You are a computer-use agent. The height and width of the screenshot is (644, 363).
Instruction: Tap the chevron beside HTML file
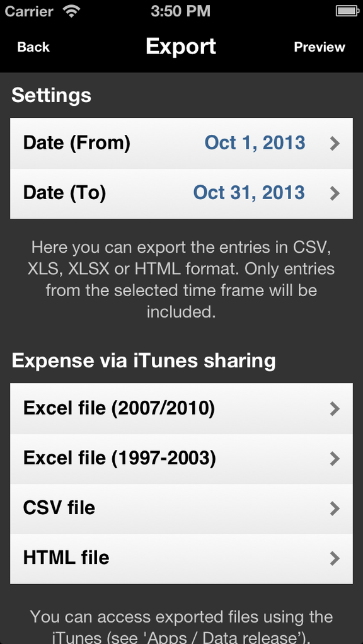(335, 559)
